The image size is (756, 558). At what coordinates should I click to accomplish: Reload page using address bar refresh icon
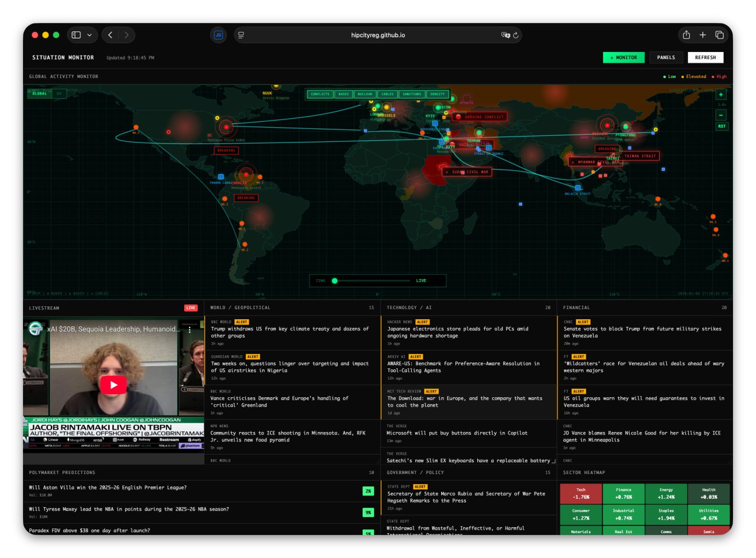click(x=516, y=35)
